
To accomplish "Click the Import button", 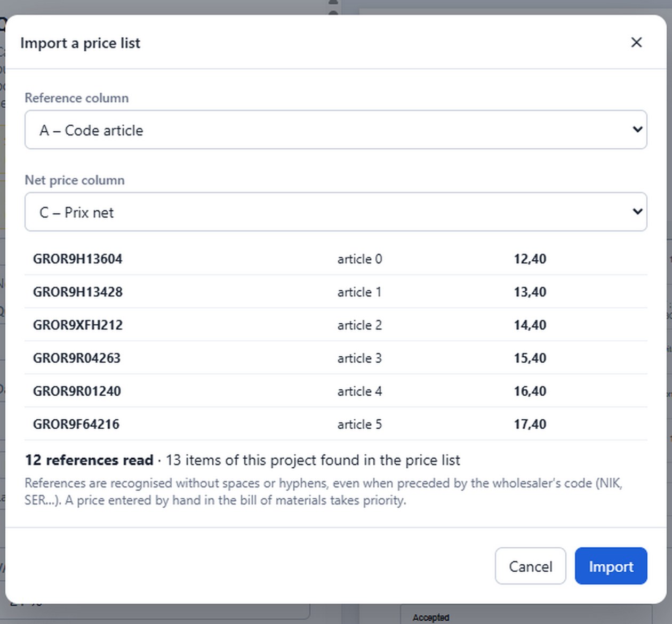I will pyautogui.click(x=611, y=566).
